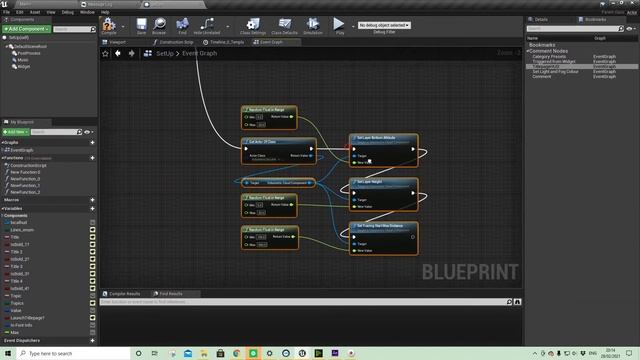The width and height of the screenshot is (640, 360).
Task: Click SetUp in the graph breadcrumb
Action: (165, 53)
